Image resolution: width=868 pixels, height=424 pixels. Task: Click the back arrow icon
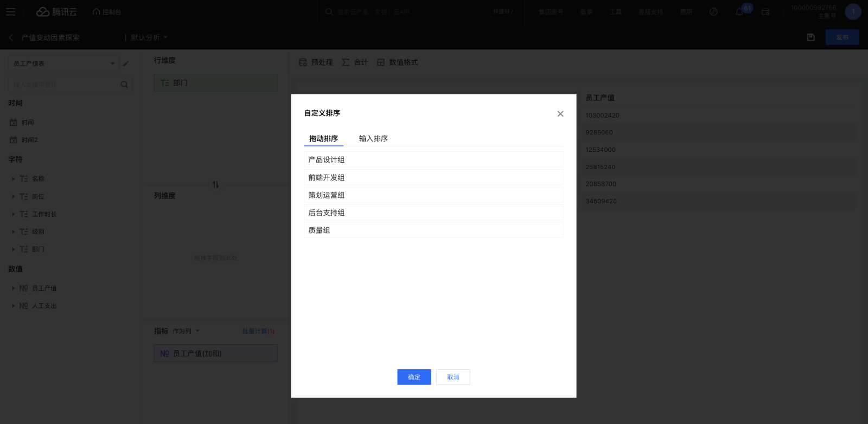11,37
